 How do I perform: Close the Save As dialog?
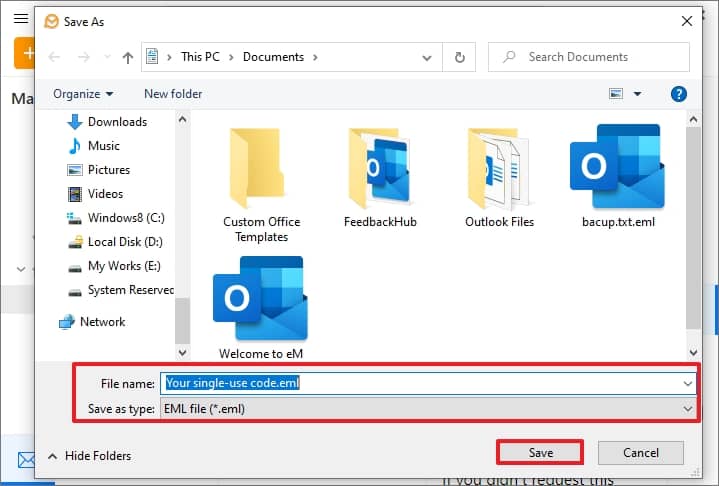[x=686, y=21]
